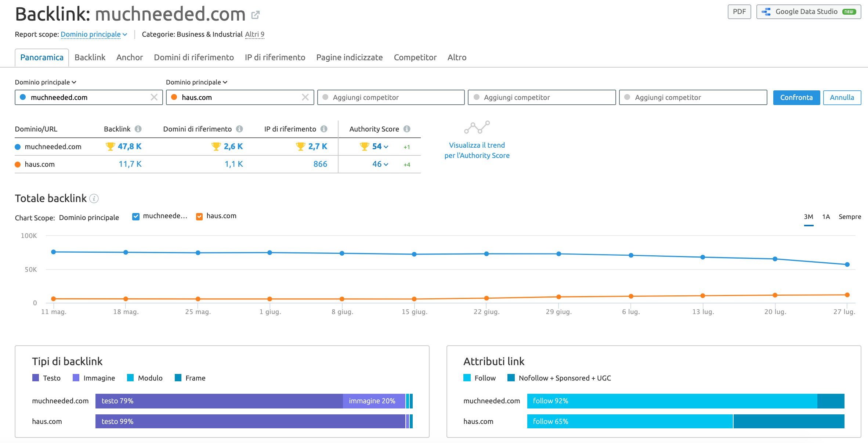This screenshot has width=868, height=443.
Task: Open Chart Scope Dominio principale selector
Action: [89, 217]
